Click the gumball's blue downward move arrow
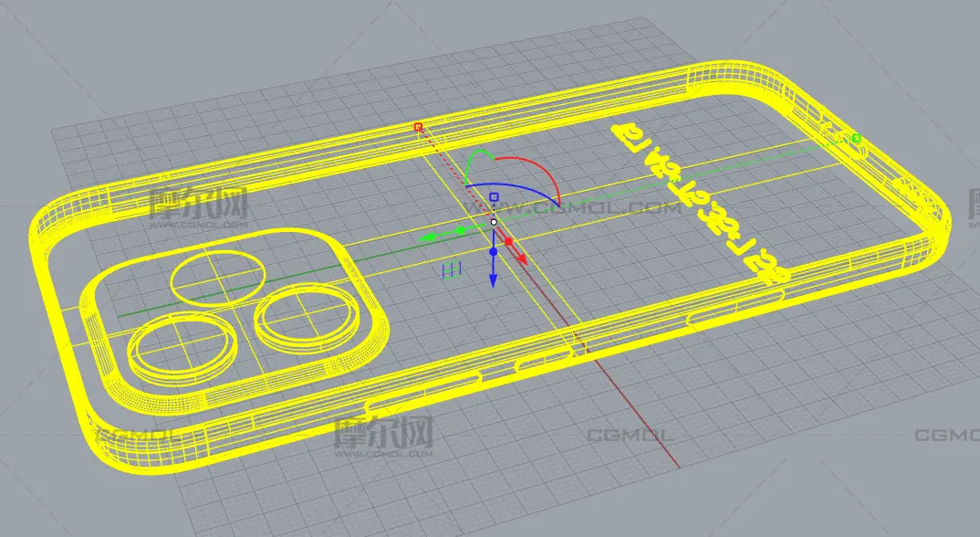Screen dimensions: 980x537 coord(493,279)
